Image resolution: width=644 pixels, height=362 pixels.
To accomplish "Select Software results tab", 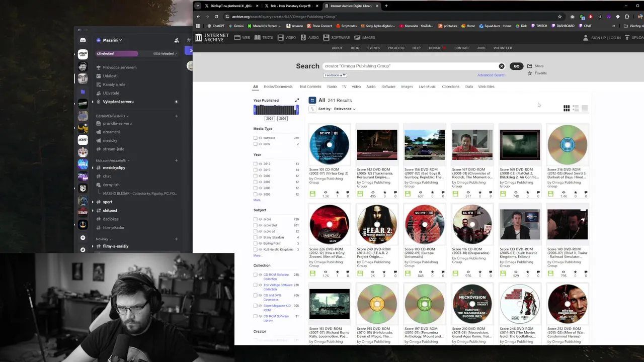I will click(x=388, y=86).
